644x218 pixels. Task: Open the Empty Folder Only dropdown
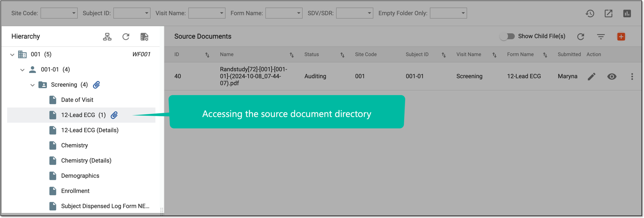click(448, 13)
